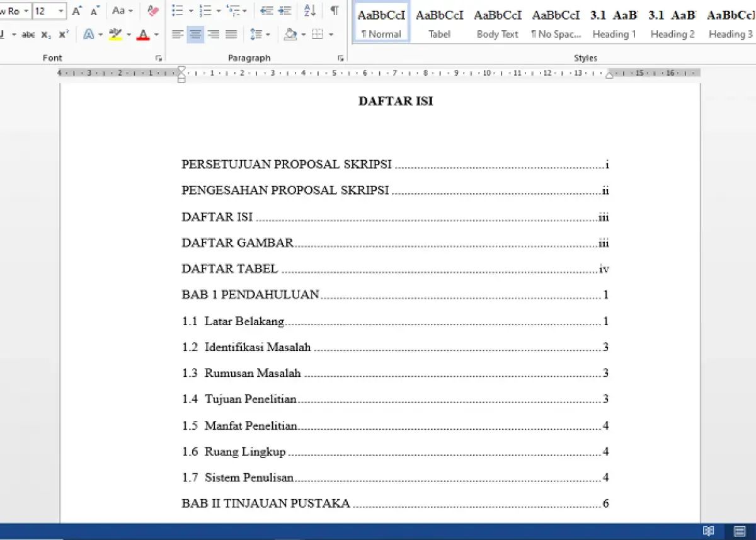The height and width of the screenshot is (540, 756).
Task: Apply multilevel list formatting
Action: [232, 11]
